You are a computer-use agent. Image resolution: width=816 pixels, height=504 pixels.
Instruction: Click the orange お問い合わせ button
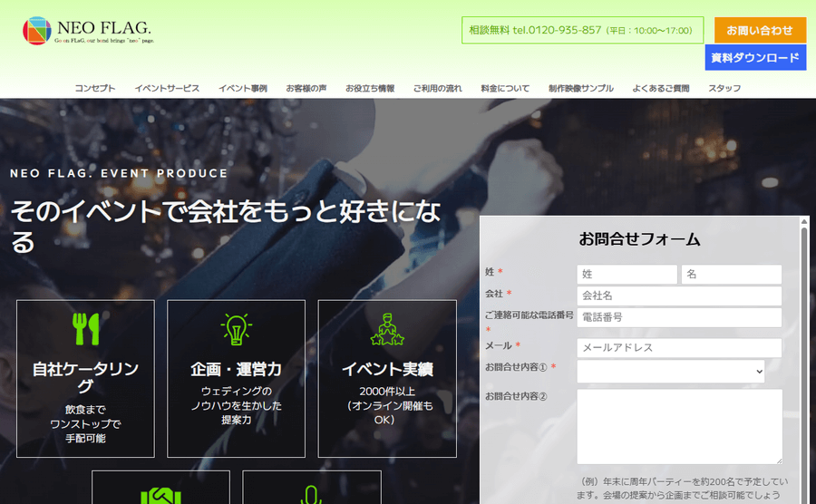click(760, 30)
